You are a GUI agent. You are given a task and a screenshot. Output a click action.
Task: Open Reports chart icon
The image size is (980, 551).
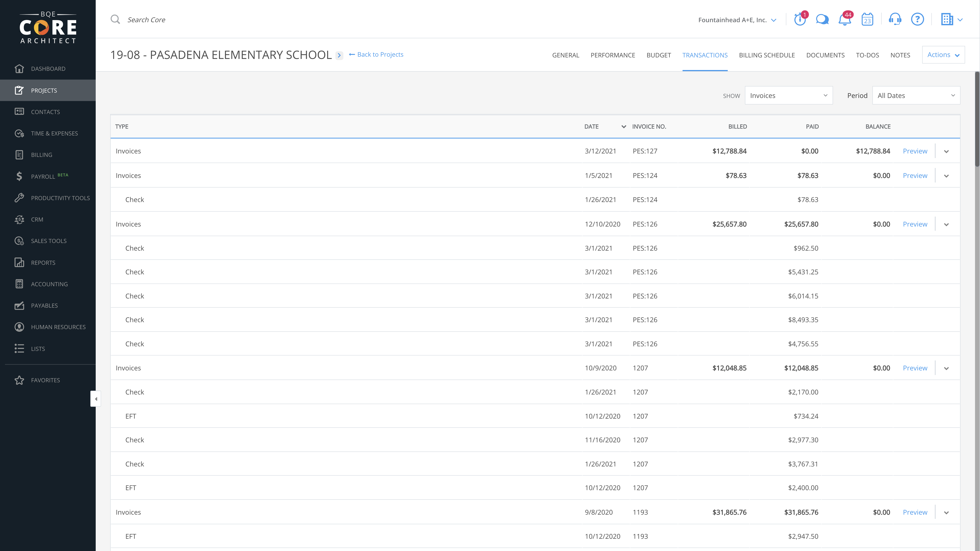pyautogui.click(x=19, y=262)
